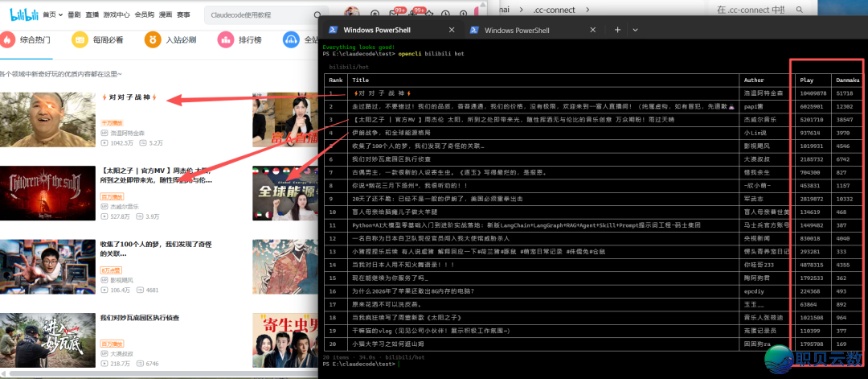Open 我们对妙瓦底园区执行侦查 title link
This screenshot has height=379, width=868.
pos(140,318)
